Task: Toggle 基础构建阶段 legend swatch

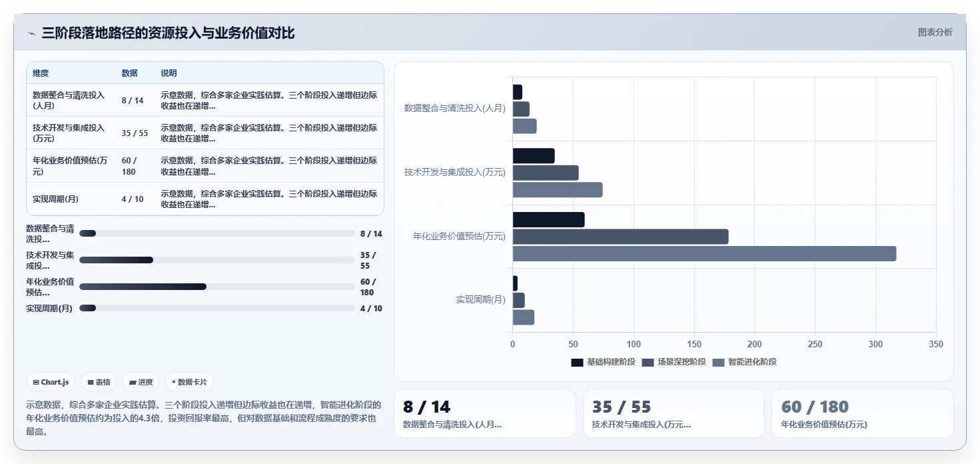Action: click(577, 362)
